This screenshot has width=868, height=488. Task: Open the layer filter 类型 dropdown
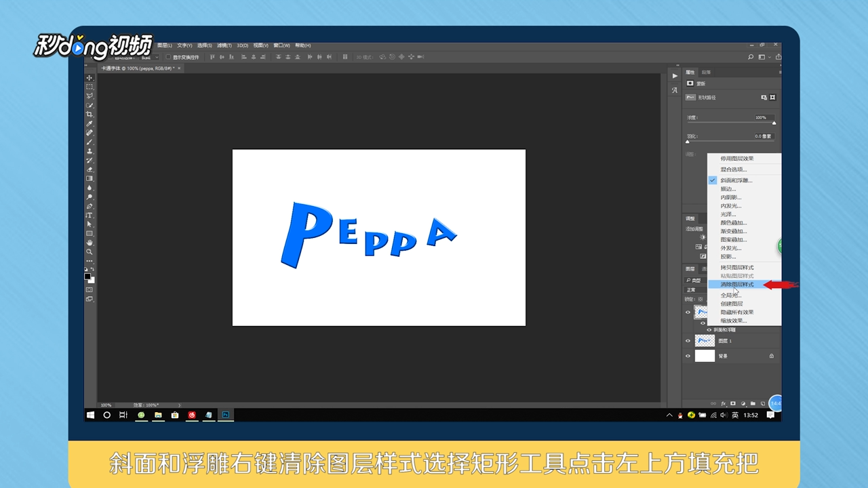pos(695,280)
